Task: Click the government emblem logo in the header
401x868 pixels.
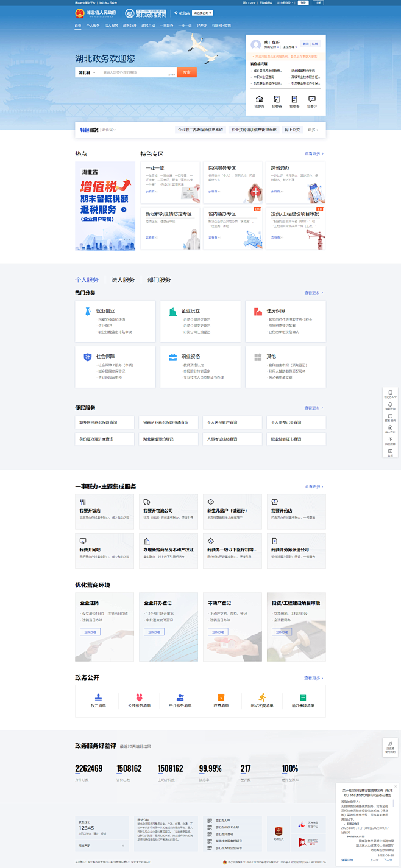Action: [80, 13]
